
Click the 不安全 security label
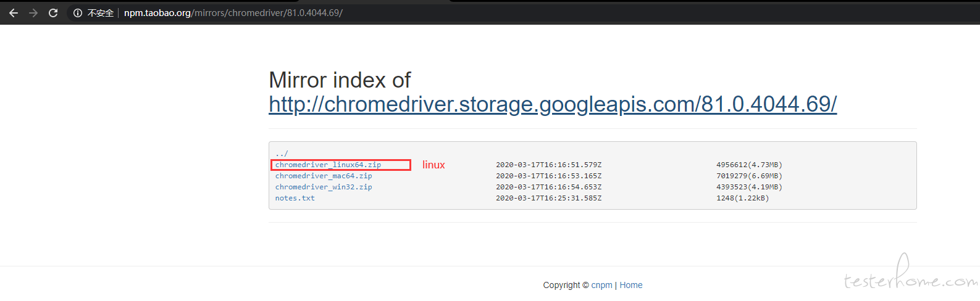(101, 13)
